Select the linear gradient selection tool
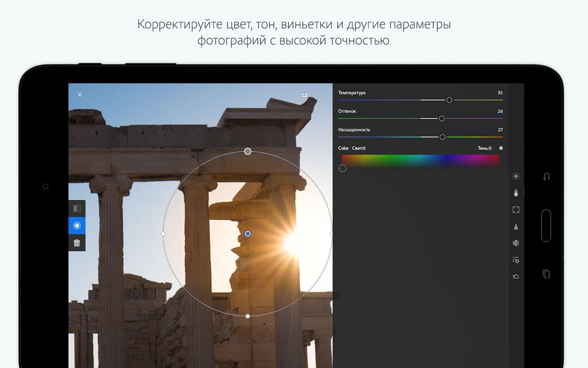This screenshot has height=368, width=588. (x=77, y=209)
